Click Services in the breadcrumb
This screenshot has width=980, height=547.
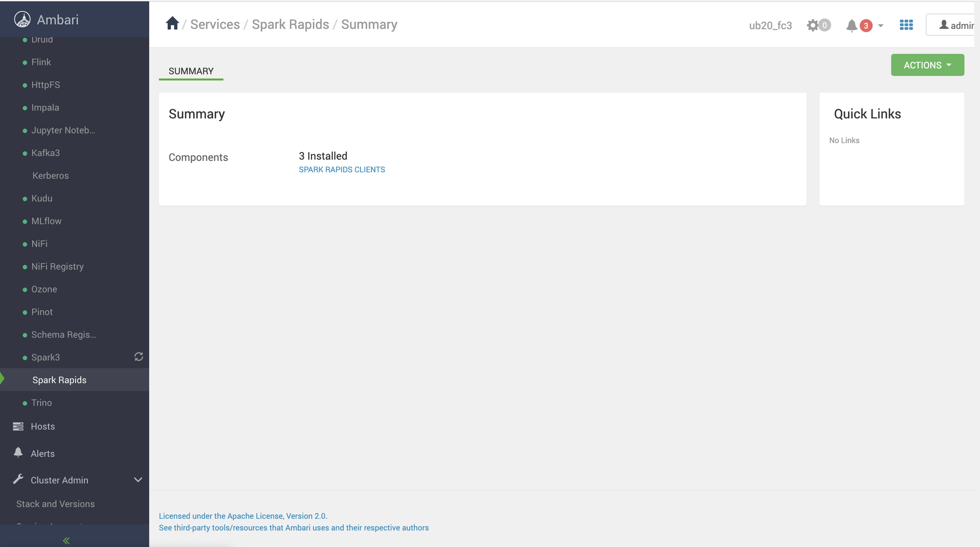pos(215,24)
